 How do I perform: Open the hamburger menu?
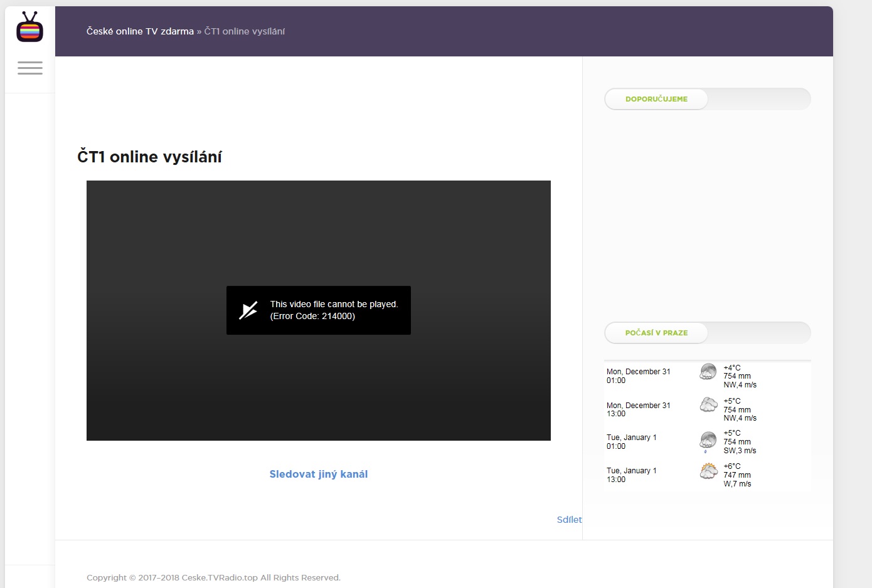(30, 68)
